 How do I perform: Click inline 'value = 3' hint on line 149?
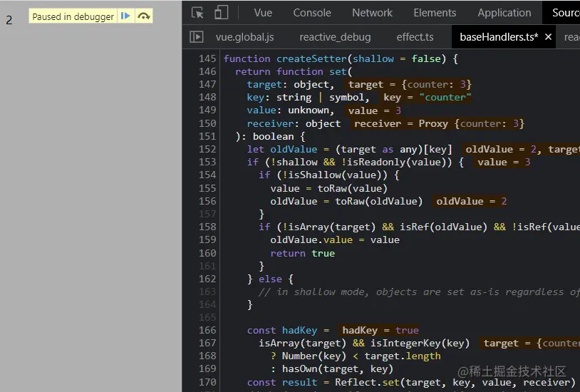click(x=374, y=110)
